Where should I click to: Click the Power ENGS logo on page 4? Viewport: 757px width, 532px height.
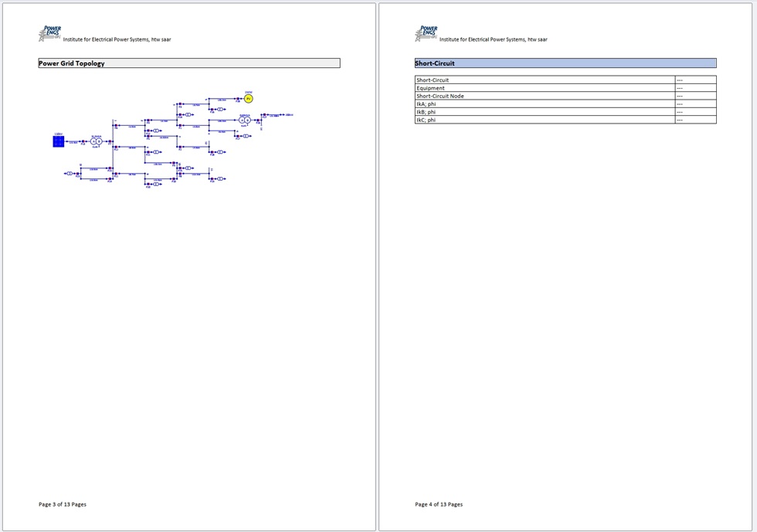[426, 33]
